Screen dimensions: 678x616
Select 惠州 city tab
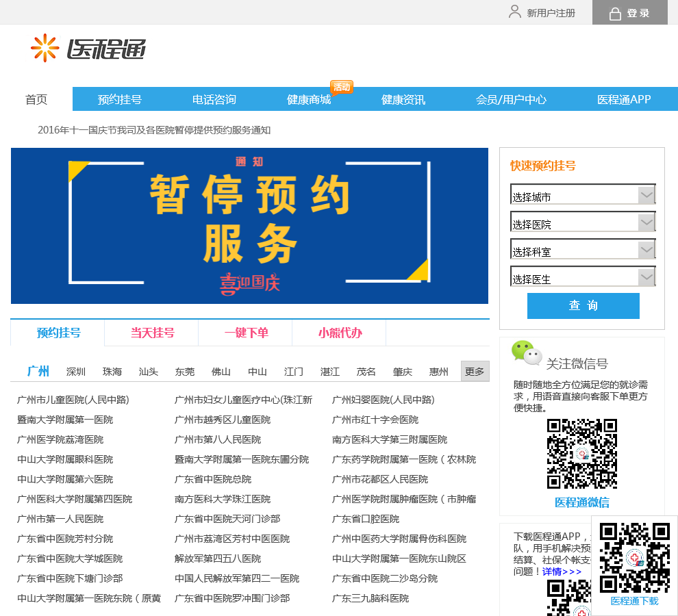[438, 372]
